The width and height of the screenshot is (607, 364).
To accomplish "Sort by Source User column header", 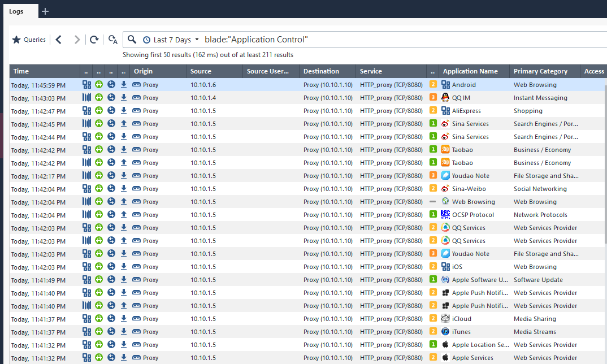I will (271, 71).
